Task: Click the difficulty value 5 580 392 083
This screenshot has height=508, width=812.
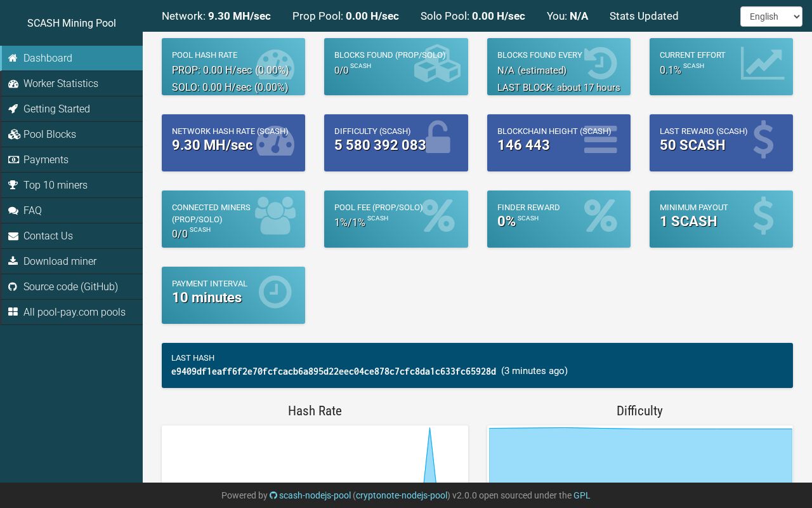Action: click(380, 145)
